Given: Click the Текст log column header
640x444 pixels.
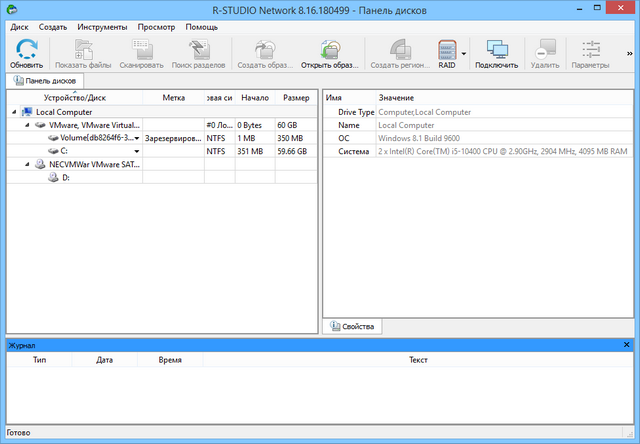Looking at the screenshot, I should click(x=418, y=360).
